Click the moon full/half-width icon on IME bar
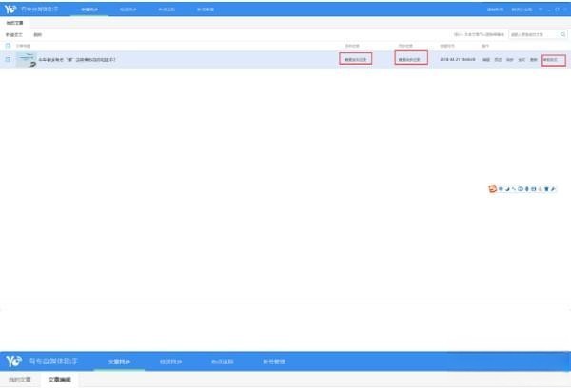571x392 pixels. pos(508,187)
